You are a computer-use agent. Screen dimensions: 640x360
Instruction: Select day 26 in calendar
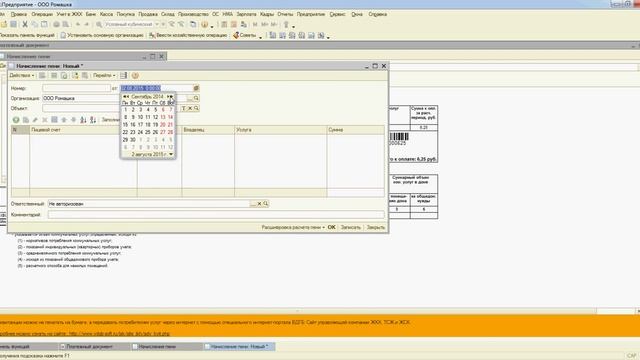(155, 132)
